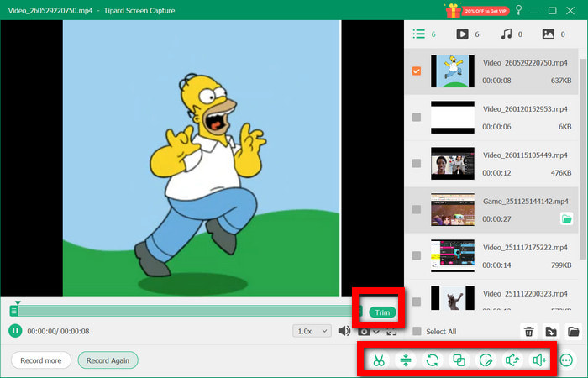
Task: Tick checkbox for Video_251112200323.mp4
Action: pyautogui.click(x=417, y=302)
